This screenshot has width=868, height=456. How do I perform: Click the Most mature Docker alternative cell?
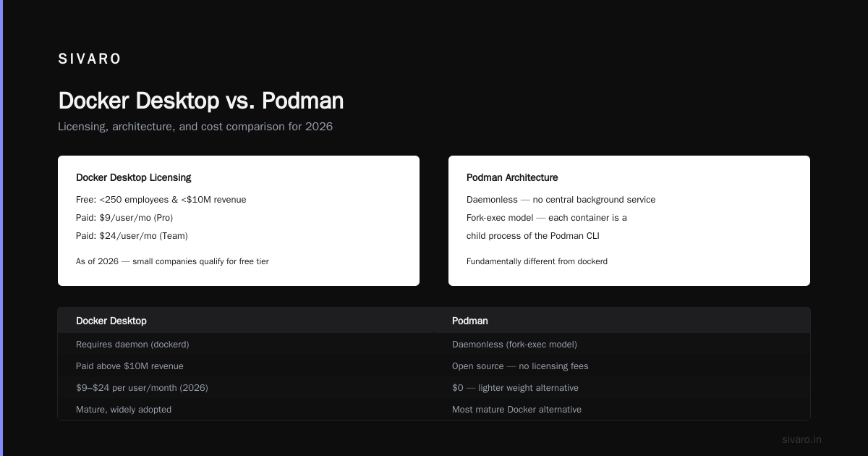(516, 410)
